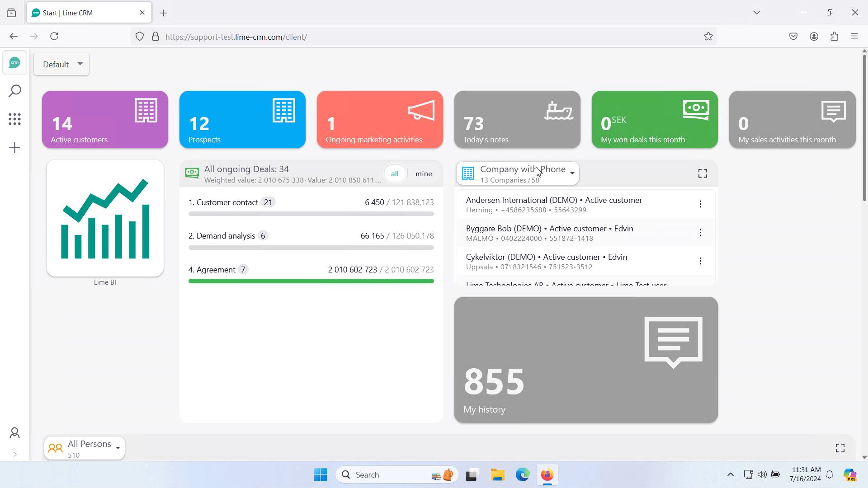868x488 pixels.
Task: Open more options for Byggare Bob
Action: (x=700, y=233)
